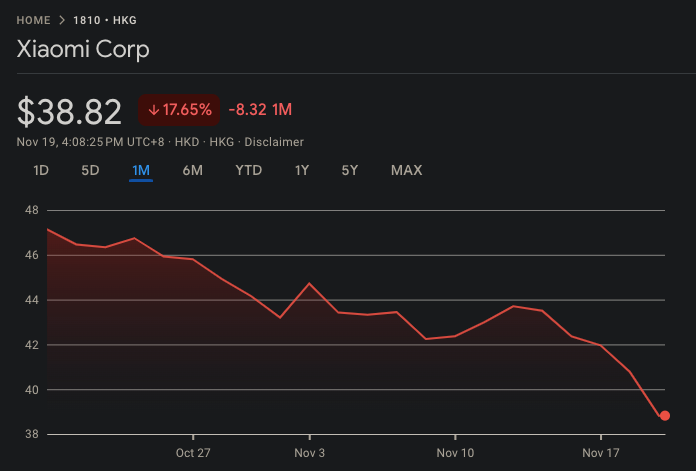Switch chart to YTD view
The height and width of the screenshot is (471, 696).
(x=248, y=170)
